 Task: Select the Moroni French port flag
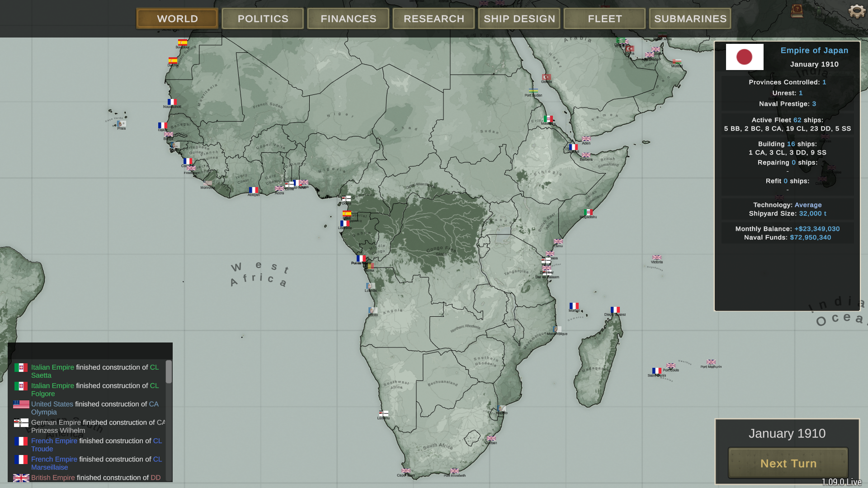(x=574, y=306)
